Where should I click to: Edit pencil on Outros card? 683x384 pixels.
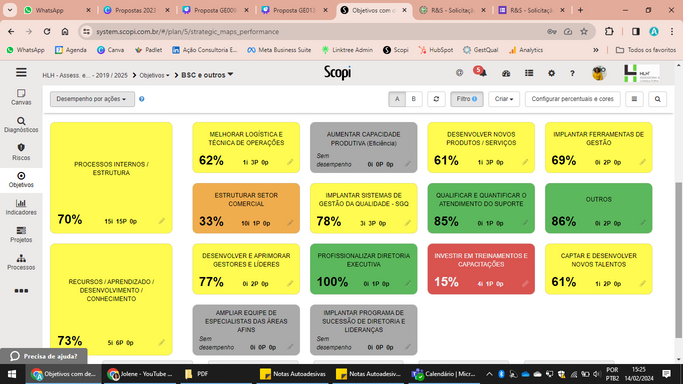[642, 223]
